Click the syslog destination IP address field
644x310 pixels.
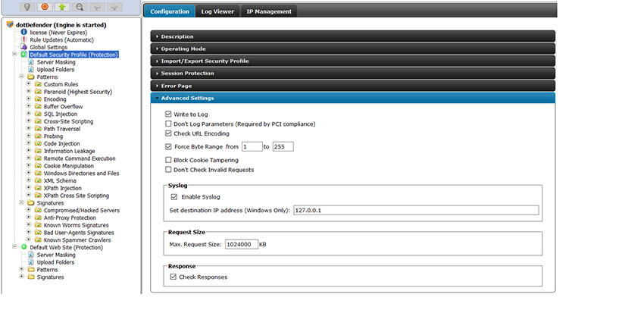point(416,210)
